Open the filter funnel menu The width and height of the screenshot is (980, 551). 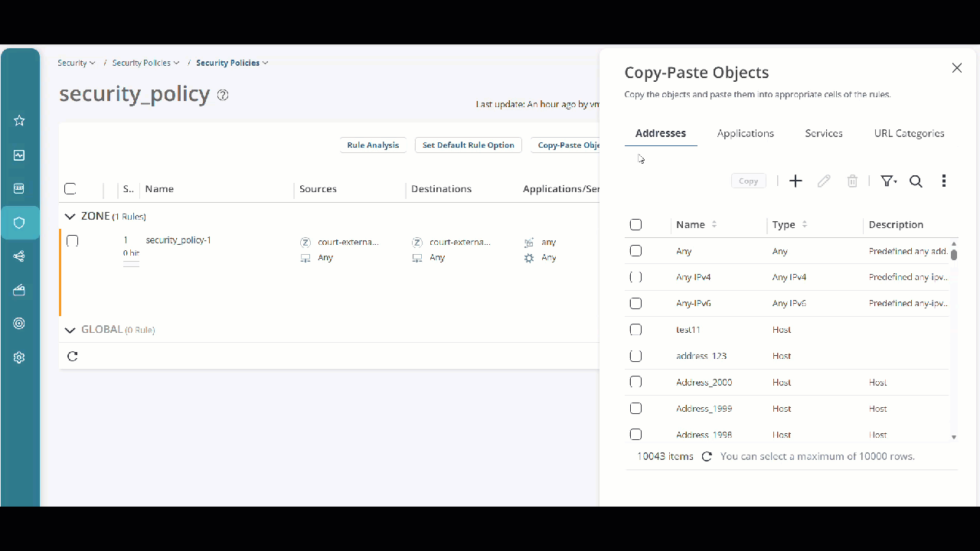(x=888, y=181)
